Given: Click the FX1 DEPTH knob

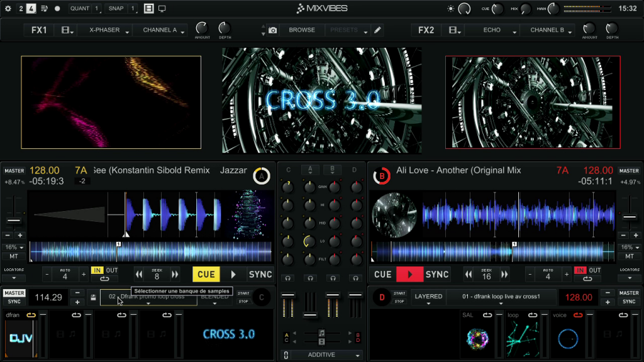Looking at the screenshot, I should [225, 28].
